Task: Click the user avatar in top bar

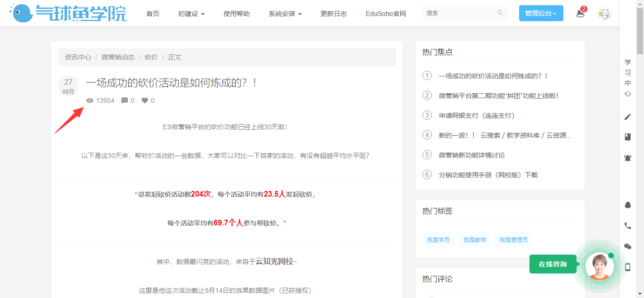Action: (x=604, y=14)
